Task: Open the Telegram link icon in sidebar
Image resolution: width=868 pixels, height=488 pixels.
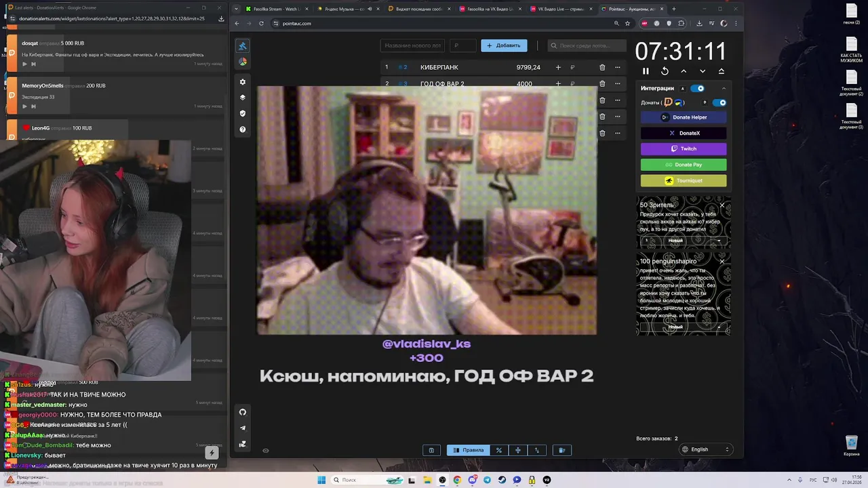Action: 243,428
